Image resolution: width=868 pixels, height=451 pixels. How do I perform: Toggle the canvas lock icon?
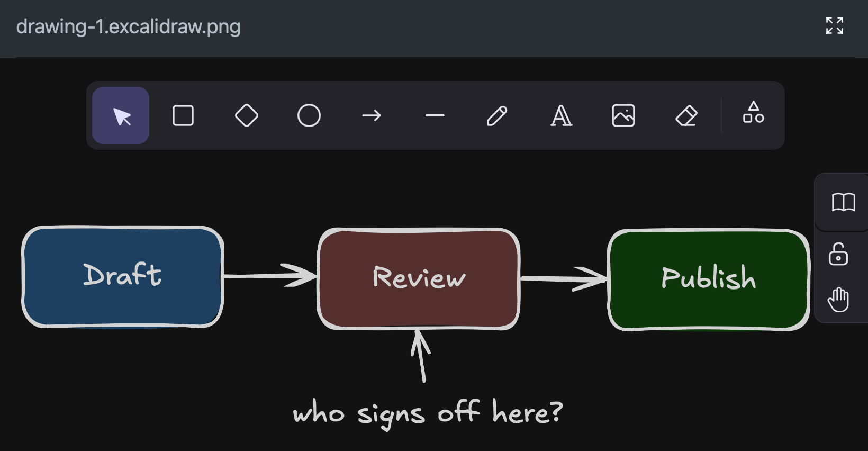838,255
